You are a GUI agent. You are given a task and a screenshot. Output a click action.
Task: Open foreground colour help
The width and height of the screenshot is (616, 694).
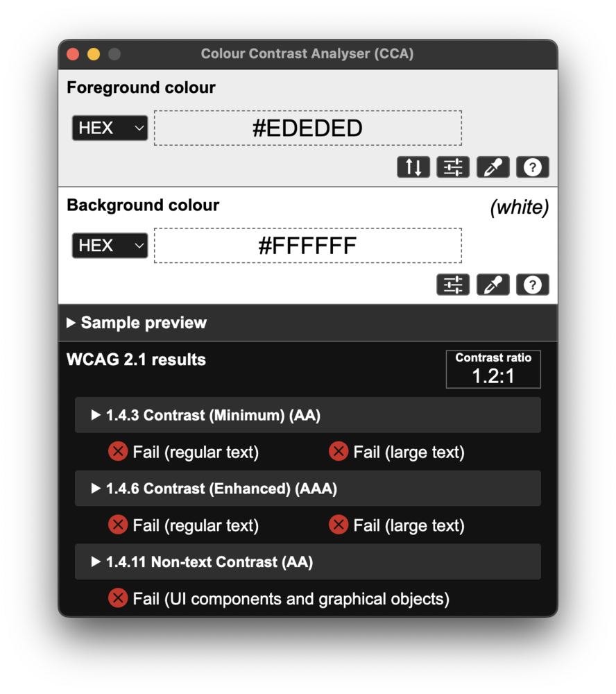point(533,167)
